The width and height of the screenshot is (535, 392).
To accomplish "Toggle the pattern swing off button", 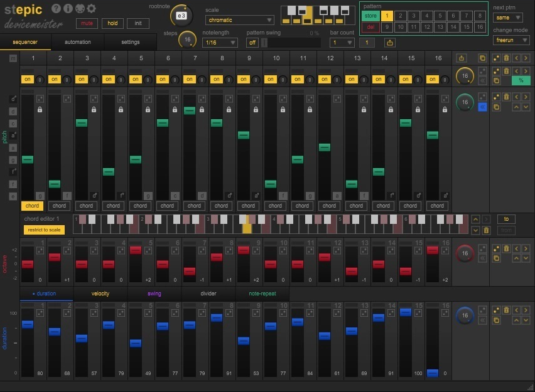I will (252, 43).
